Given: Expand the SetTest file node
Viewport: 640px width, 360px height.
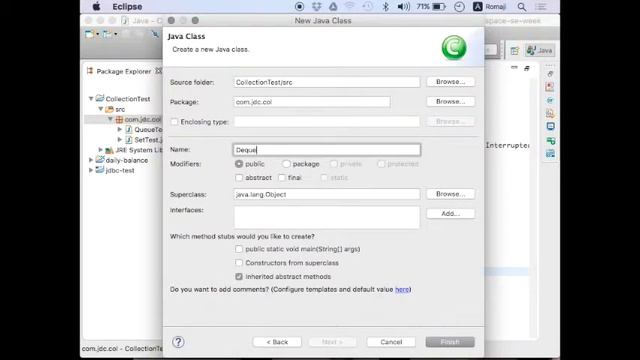Looking at the screenshot, I should click(120, 140).
